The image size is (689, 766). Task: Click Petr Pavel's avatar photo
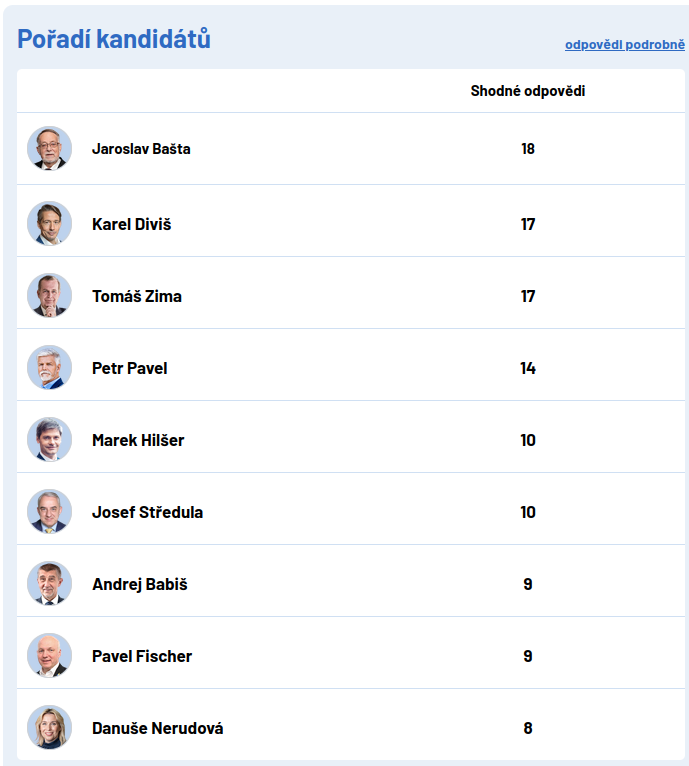coord(49,368)
